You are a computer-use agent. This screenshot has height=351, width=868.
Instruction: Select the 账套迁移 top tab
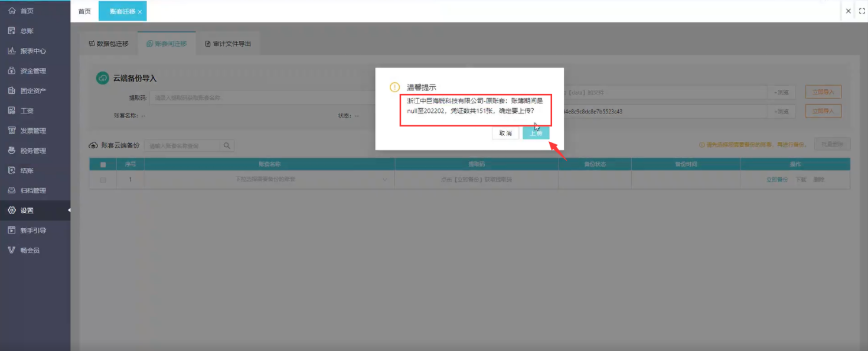pos(122,11)
